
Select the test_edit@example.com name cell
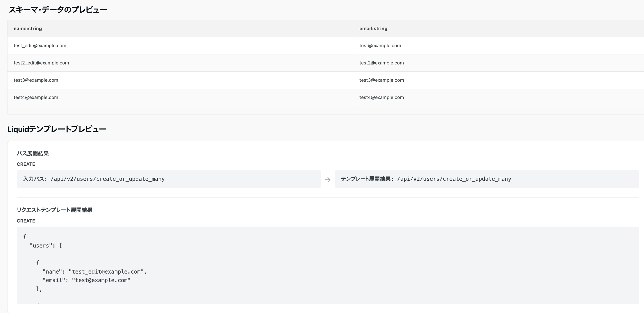click(40, 46)
